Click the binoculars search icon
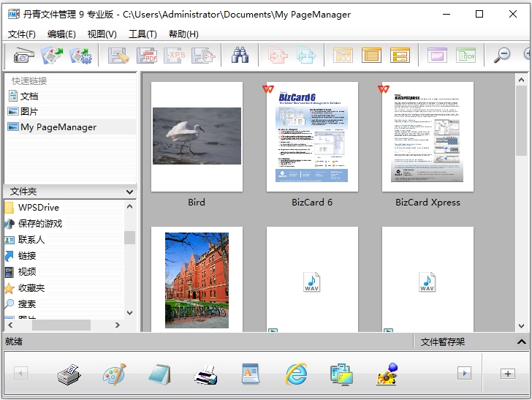 tap(240, 55)
